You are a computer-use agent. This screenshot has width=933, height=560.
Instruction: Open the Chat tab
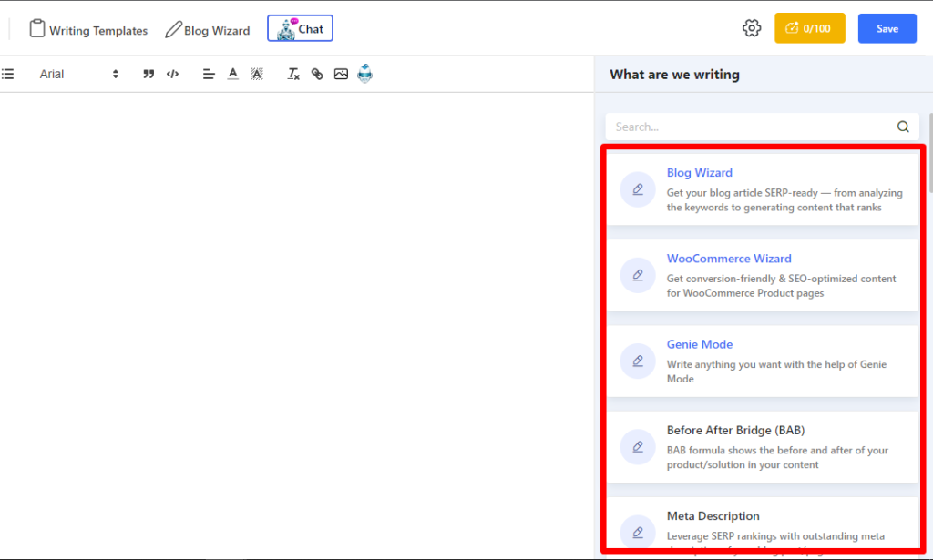click(x=300, y=28)
